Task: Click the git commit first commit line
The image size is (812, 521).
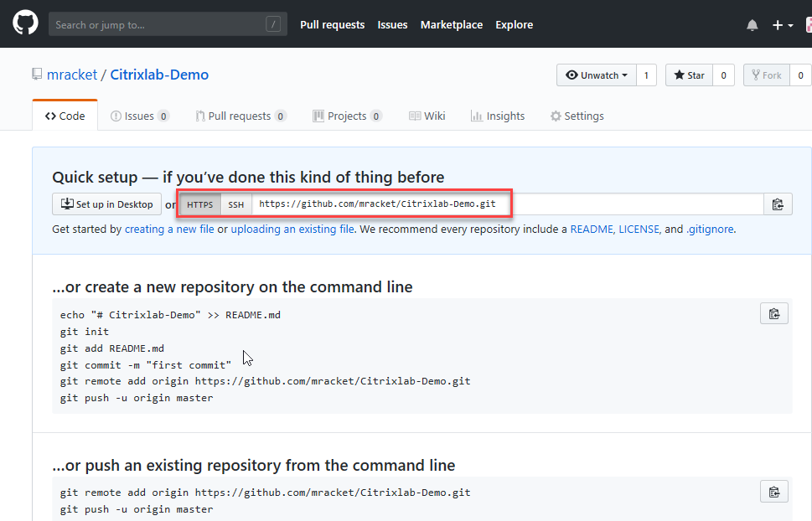Action: [x=146, y=364]
